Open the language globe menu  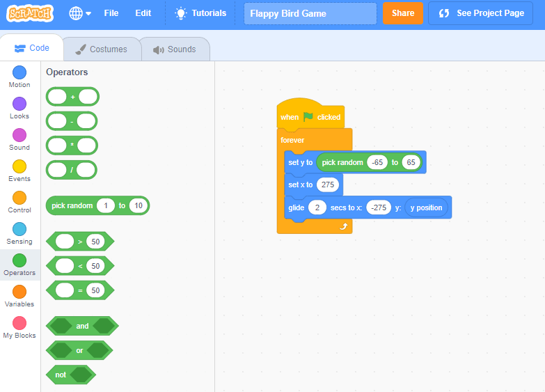click(x=80, y=13)
